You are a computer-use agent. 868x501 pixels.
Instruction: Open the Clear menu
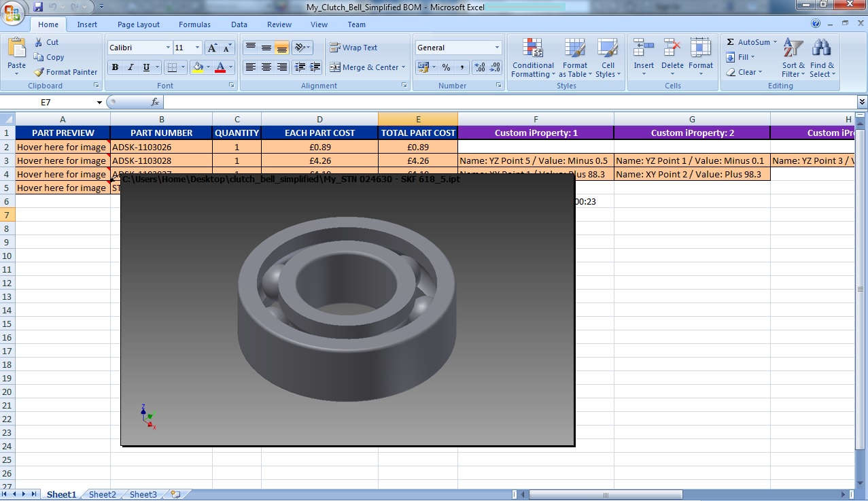coord(744,72)
